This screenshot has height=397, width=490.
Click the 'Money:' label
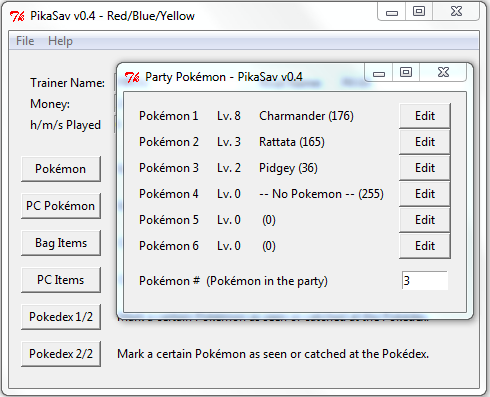[x=50, y=104]
